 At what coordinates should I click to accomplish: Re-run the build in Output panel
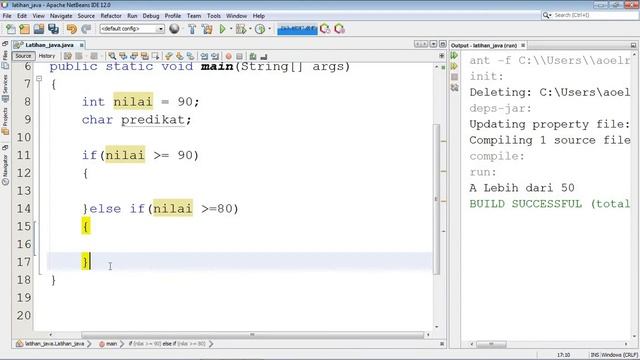point(454,56)
